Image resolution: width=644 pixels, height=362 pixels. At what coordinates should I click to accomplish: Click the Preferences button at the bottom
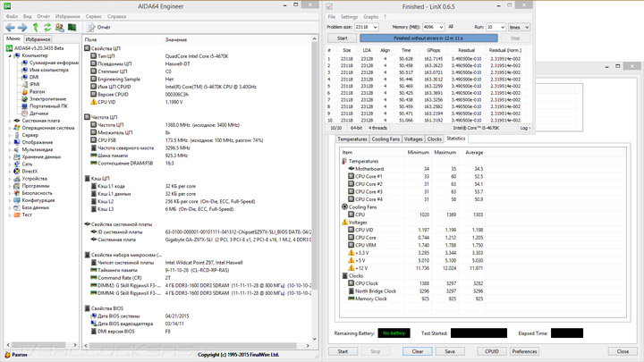coord(524,351)
